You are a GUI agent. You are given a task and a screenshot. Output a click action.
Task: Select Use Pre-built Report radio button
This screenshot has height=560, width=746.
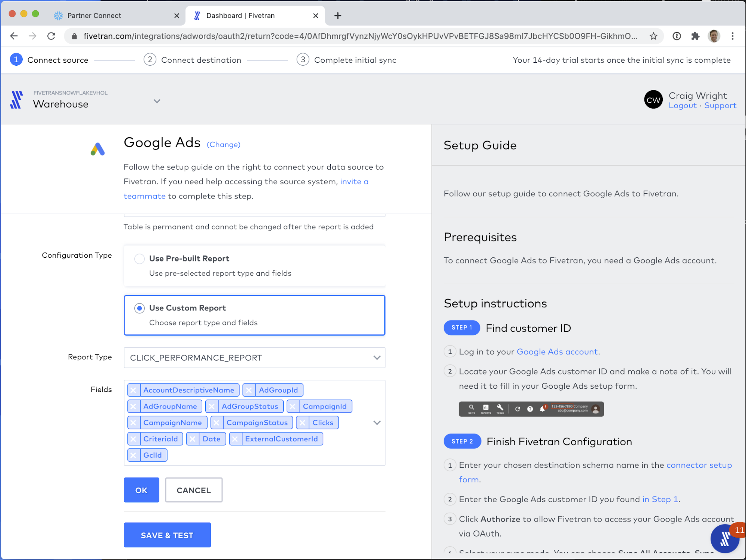click(139, 259)
